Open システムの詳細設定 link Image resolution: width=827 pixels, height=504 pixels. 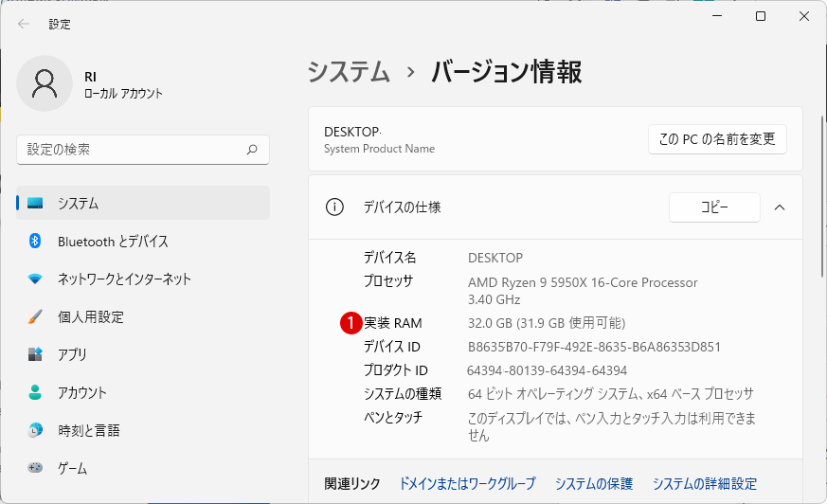[x=705, y=483]
